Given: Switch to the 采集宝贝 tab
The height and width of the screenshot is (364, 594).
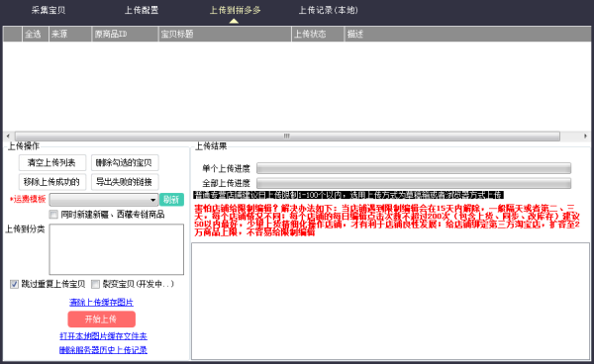Looking at the screenshot, I should [x=49, y=10].
